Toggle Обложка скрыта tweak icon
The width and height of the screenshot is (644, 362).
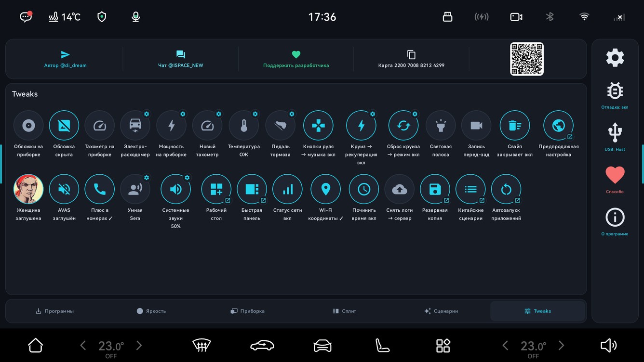(x=64, y=126)
